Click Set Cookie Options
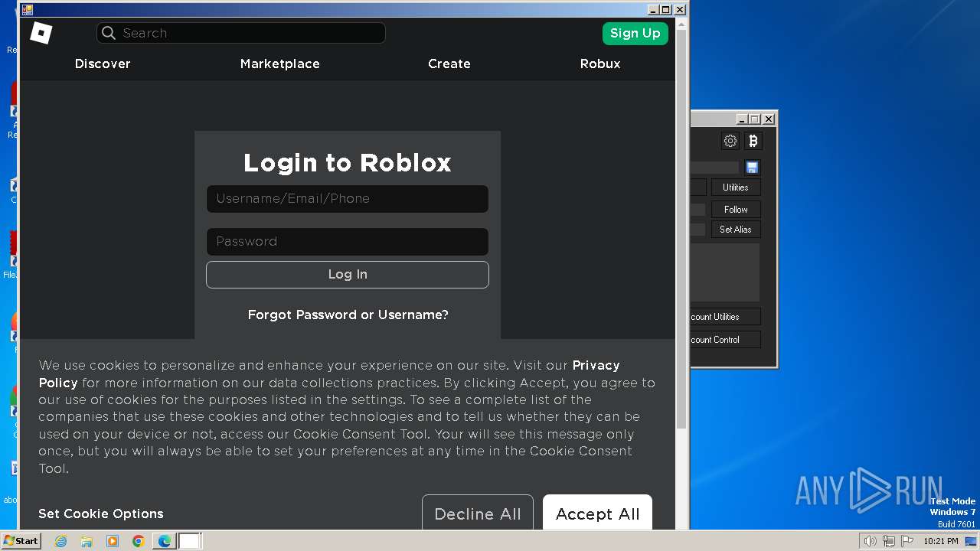This screenshot has width=980, height=551. point(101,514)
